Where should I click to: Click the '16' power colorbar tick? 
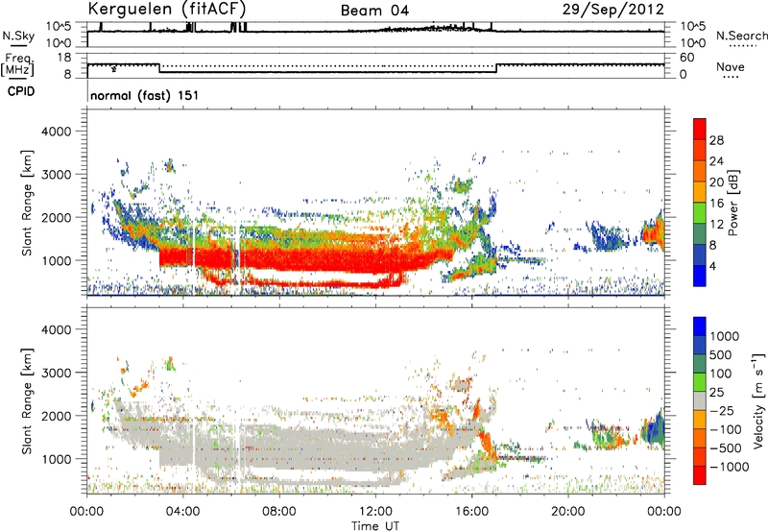[x=716, y=204]
